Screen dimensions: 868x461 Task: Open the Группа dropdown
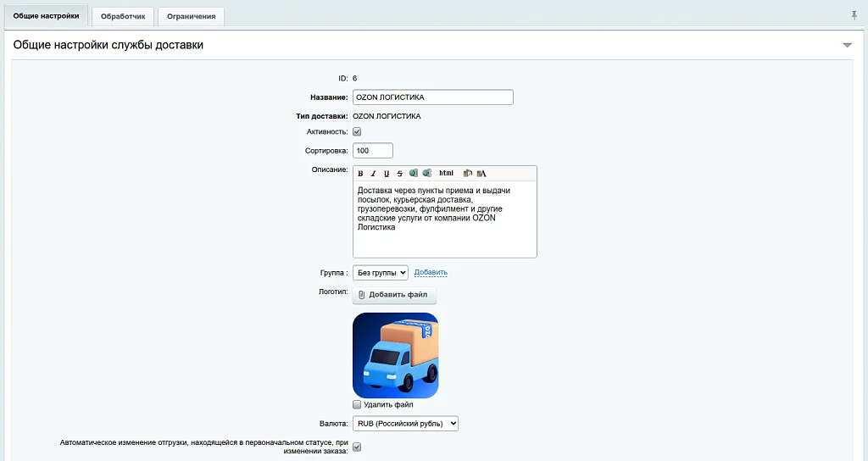click(381, 272)
